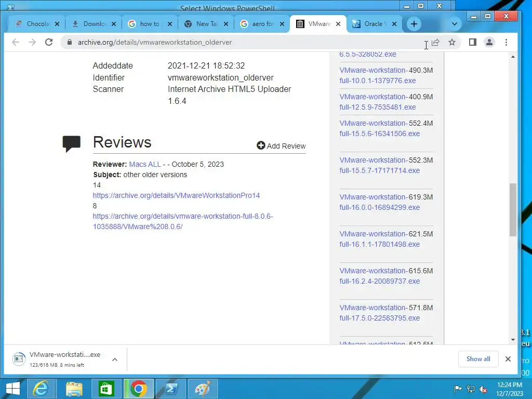Expand download item options chevron

(115, 360)
